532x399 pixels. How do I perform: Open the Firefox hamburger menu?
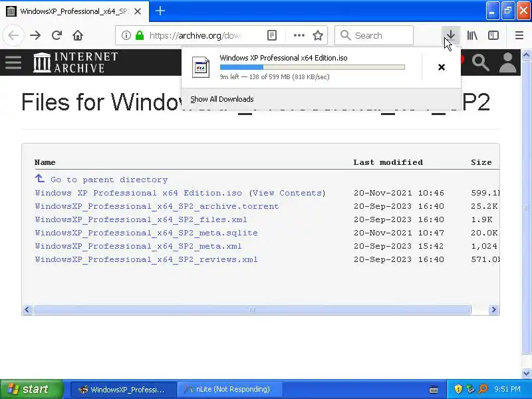tap(519, 35)
